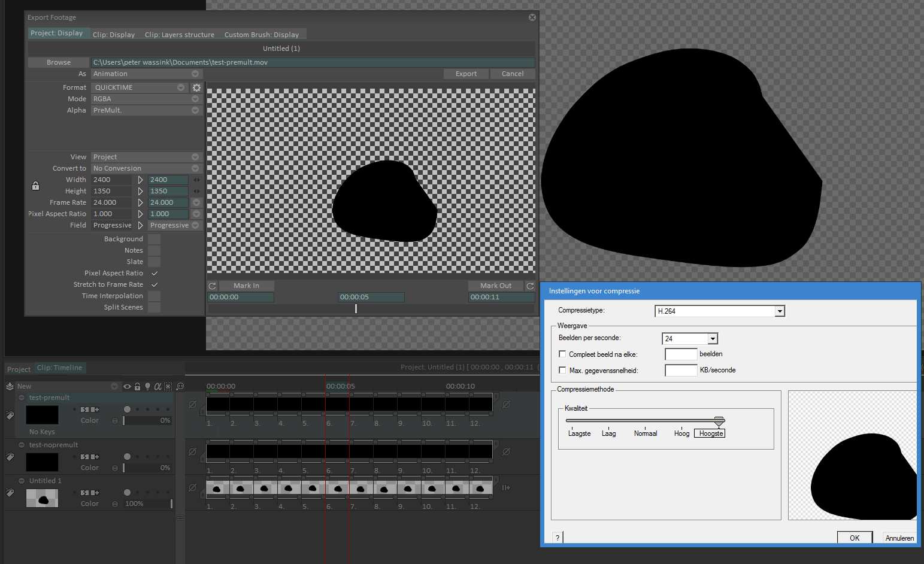Collapse the test-premult layer
The image size is (924, 564).
pyautogui.click(x=22, y=398)
